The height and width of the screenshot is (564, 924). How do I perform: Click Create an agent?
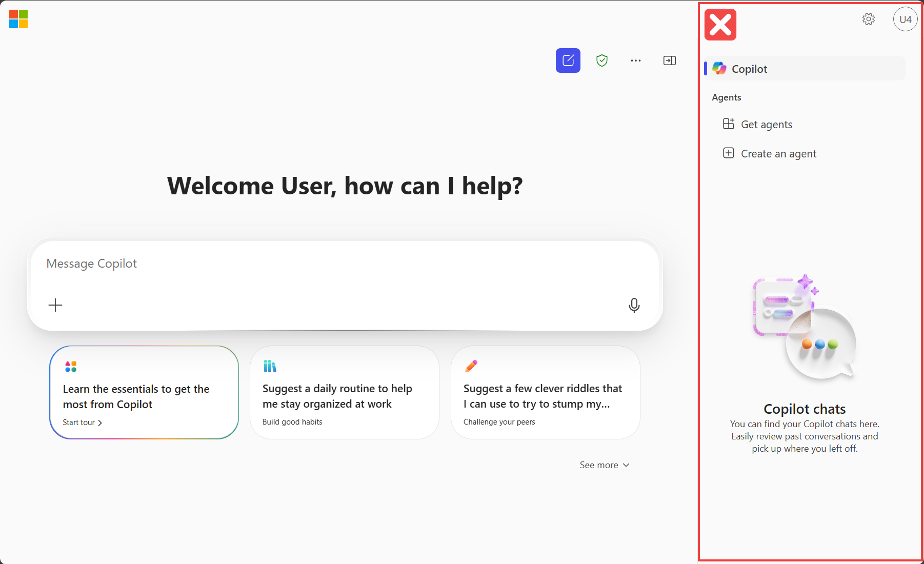(778, 154)
